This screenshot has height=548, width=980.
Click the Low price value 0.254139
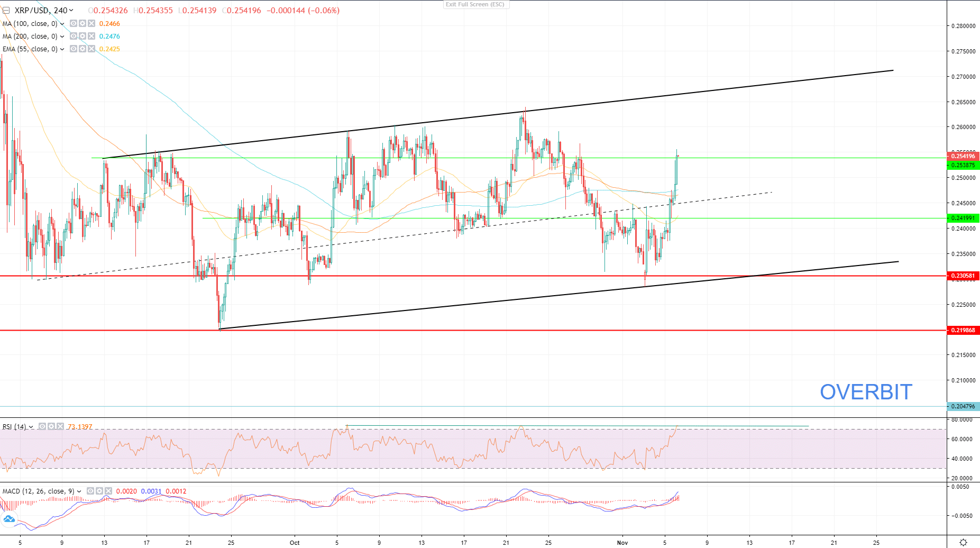tap(199, 11)
